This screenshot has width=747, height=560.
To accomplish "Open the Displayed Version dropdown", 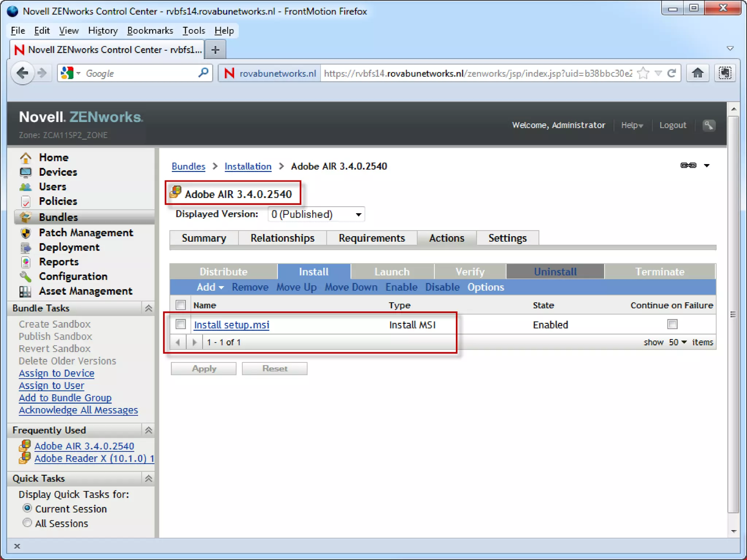I will click(316, 214).
